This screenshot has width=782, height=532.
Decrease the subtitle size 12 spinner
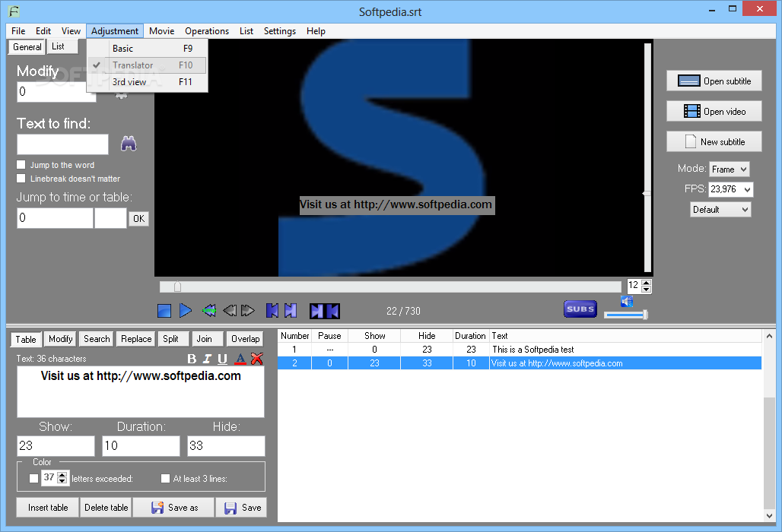pos(647,290)
